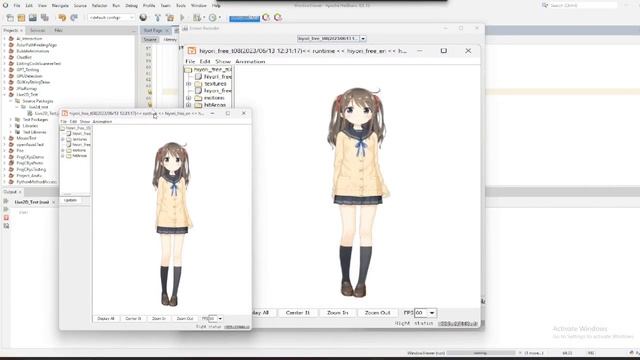Image resolution: width=640 pixels, height=360 pixels.
Task: Switch to the History editor tab
Action: coord(170,40)
